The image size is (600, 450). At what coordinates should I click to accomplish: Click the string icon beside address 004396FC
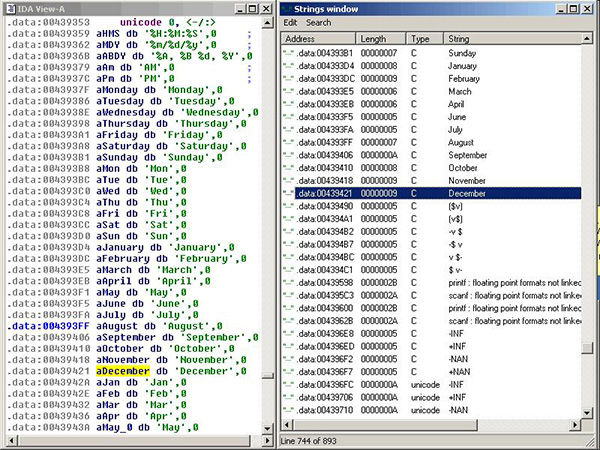coord(289,385)
